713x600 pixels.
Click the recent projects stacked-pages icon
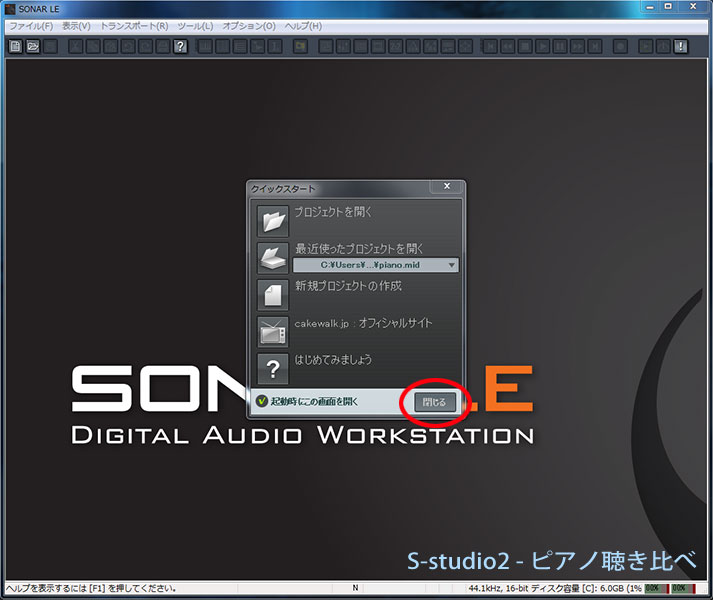[273, 257]
